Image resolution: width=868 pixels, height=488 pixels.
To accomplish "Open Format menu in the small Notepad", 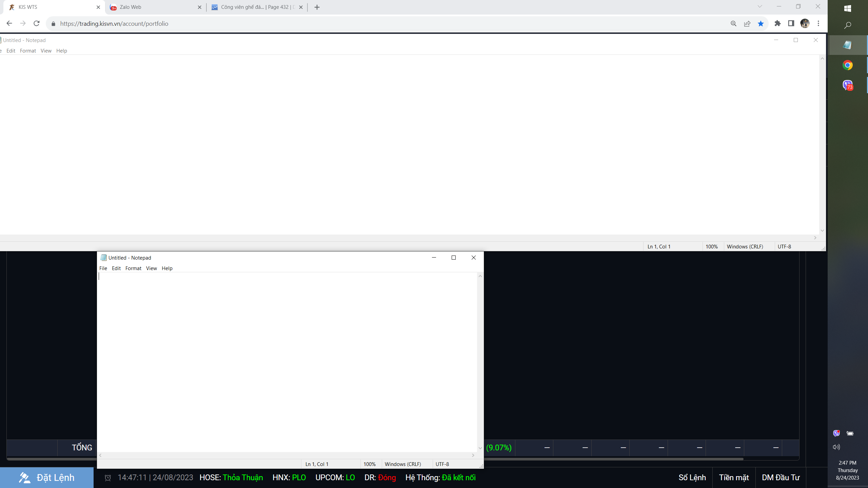I will click(133, 268).
